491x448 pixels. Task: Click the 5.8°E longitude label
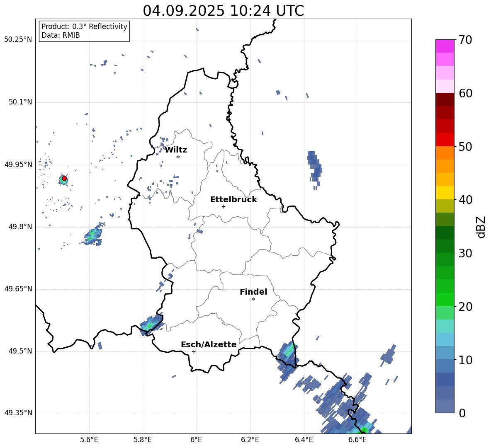pos(143,440)
